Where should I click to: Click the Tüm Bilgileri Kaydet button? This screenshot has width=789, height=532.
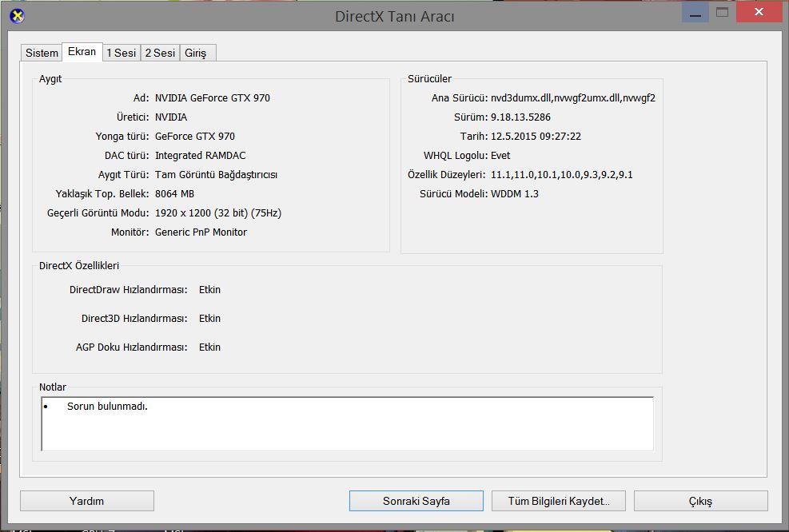coord(559,501)
